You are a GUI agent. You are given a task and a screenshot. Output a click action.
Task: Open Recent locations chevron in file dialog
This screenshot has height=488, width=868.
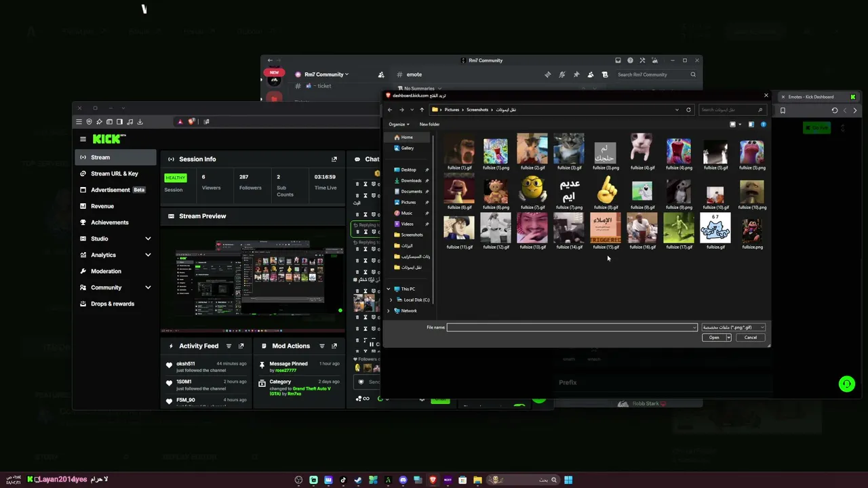pos(412,110)
